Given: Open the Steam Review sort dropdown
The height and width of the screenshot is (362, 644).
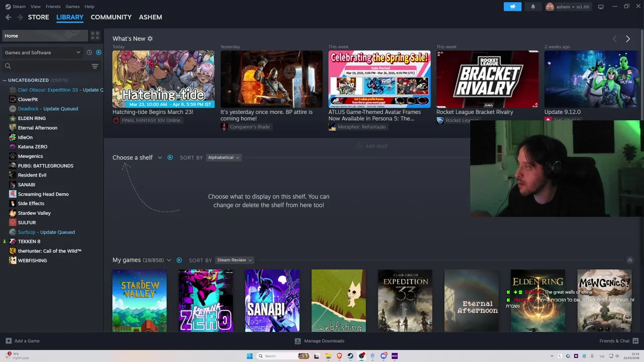Looking at the screenshot, I should pos(234,260).
